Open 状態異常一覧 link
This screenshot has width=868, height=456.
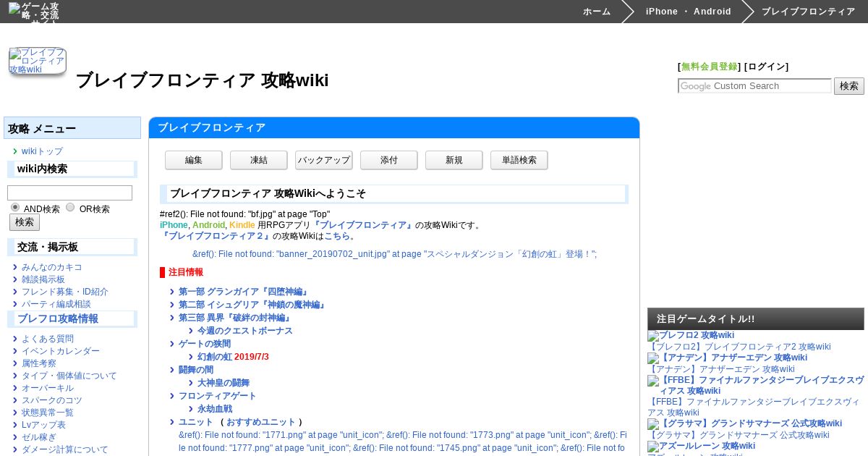pos(48,413)
